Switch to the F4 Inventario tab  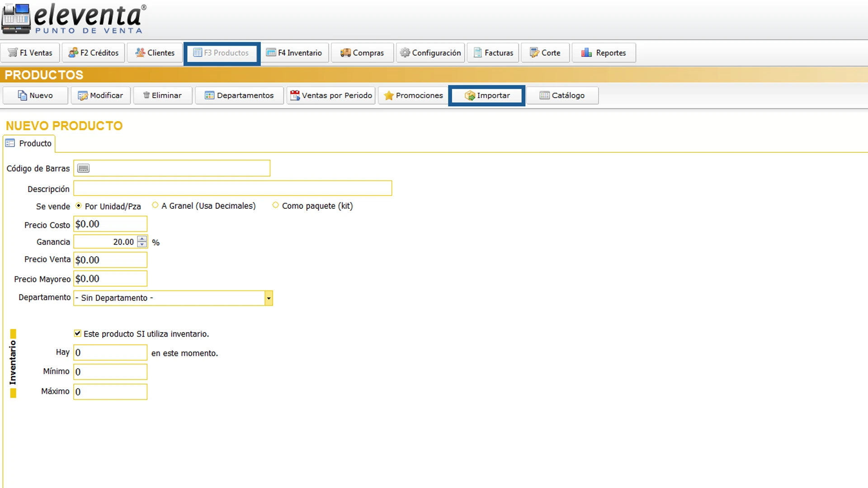point(295,52)
